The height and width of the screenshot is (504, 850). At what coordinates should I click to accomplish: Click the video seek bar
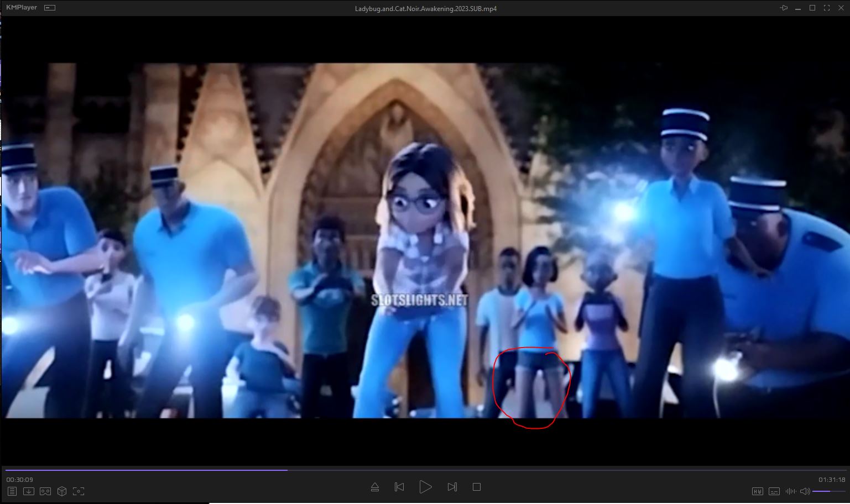[425, 470]
